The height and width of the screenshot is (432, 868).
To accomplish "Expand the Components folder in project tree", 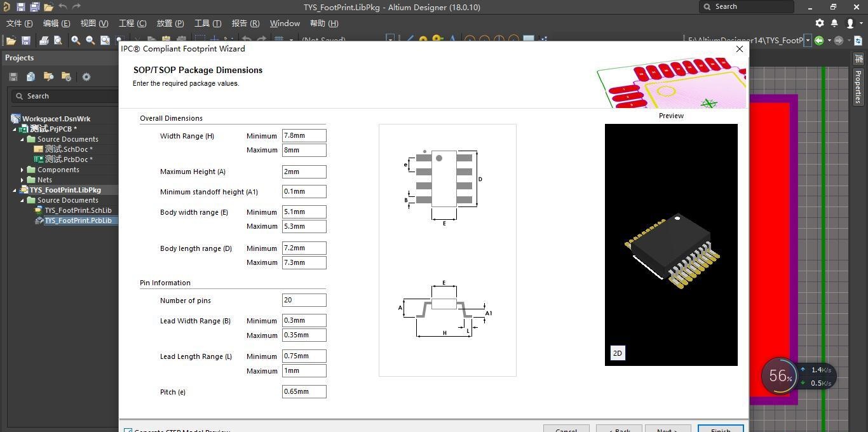I will (x=23, y=170).
